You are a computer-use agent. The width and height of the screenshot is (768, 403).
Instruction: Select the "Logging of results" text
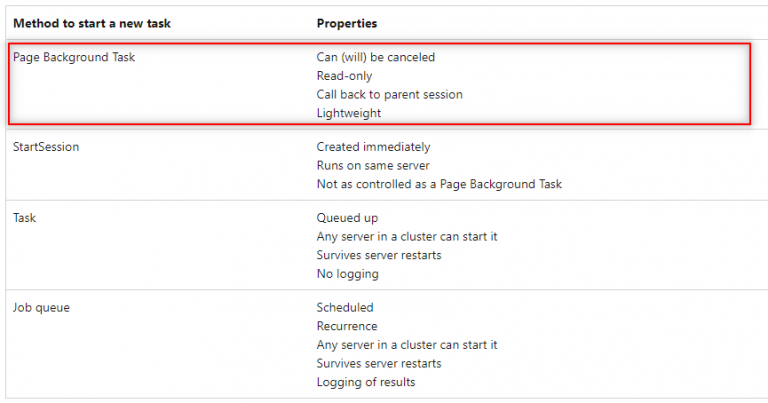366,381
